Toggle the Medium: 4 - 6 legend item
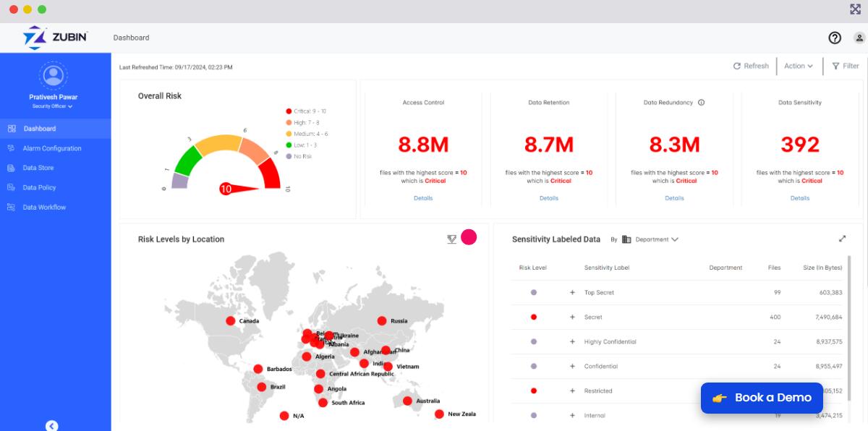868x431 pixels. 307,134
